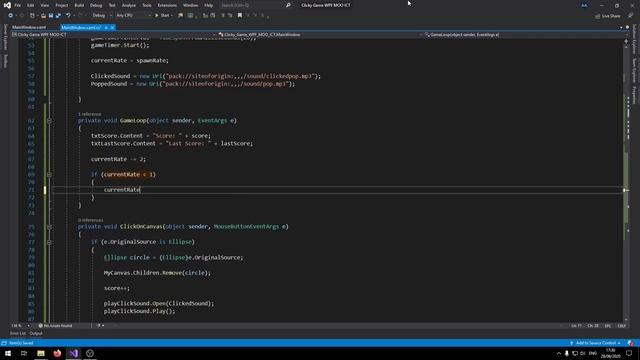Click the toolbar icon right after Start dropdown
The image size is (640, 360).
(x=180, y=16)
